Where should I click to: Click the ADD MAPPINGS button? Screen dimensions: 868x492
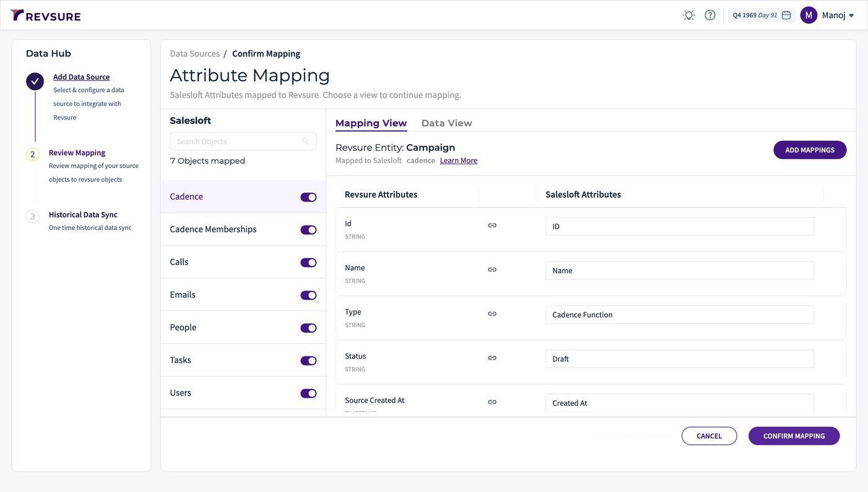(810, 150)
